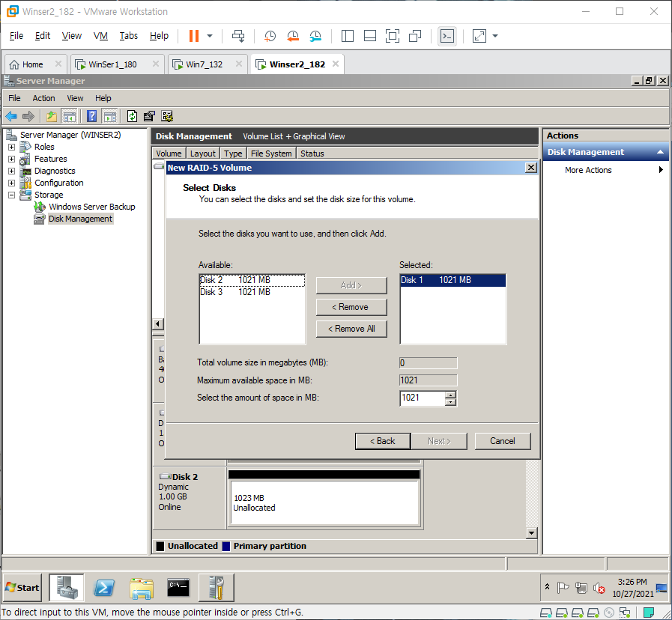Close the Winser2_182 tab
This screenshot has height=620, width=672.
[336, 64]
